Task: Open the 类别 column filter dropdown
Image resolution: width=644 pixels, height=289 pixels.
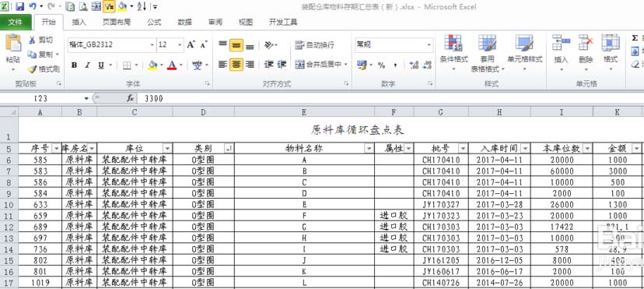Action: (229, 149)
